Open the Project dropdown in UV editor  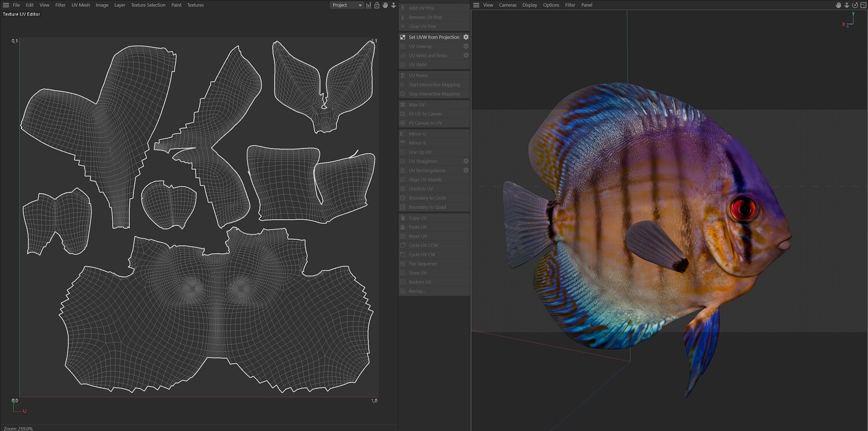tap(347, 5)
